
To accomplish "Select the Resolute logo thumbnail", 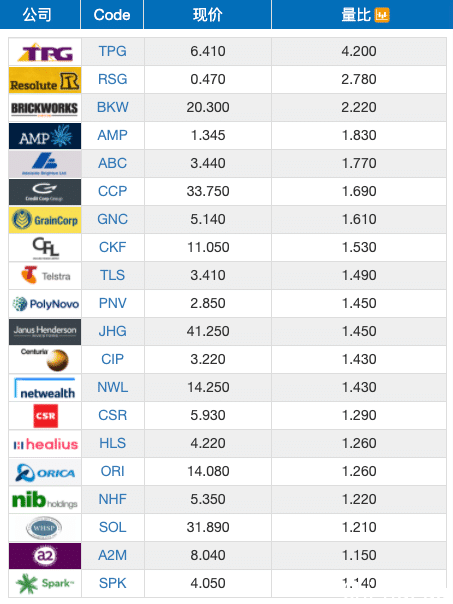I will (45, 80).
